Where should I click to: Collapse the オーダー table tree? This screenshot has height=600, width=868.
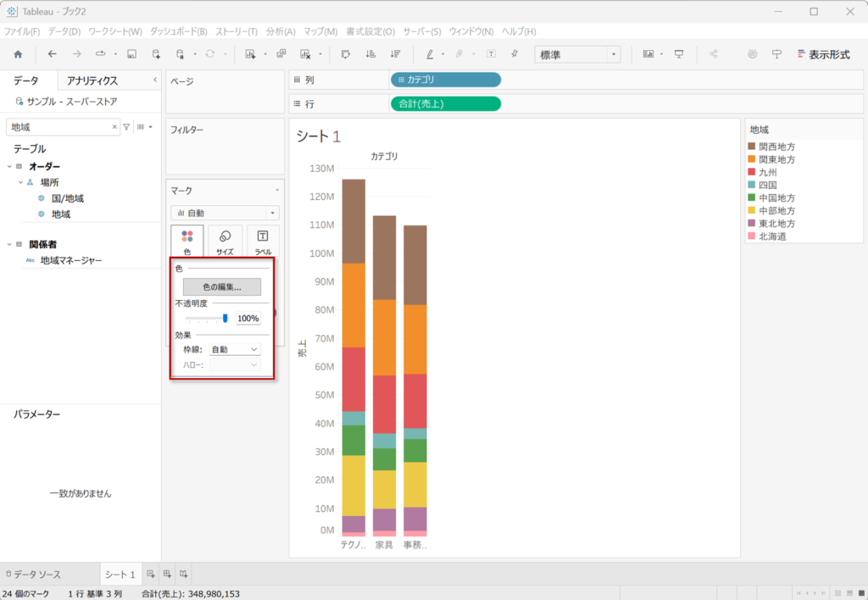[8, 166]
